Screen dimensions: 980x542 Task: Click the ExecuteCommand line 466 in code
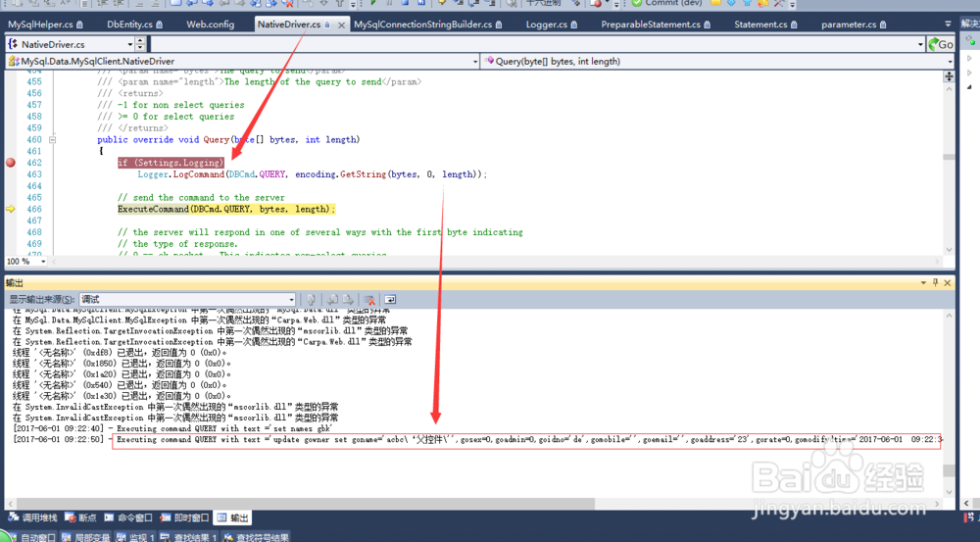pos(226,209)
